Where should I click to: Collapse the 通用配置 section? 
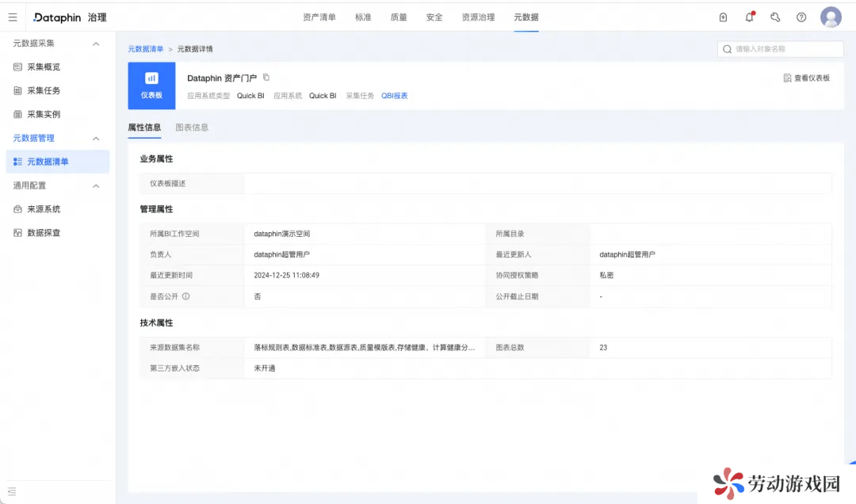pos(96,186)
